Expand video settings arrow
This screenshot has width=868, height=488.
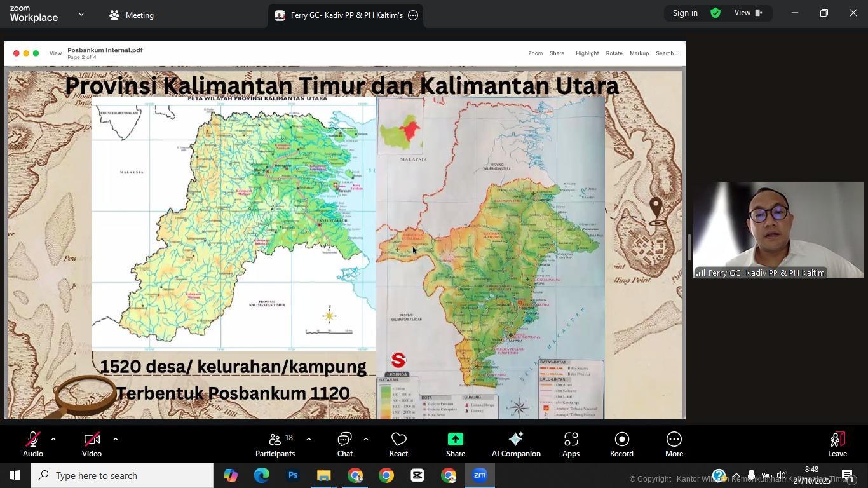[x=115, y=439]
